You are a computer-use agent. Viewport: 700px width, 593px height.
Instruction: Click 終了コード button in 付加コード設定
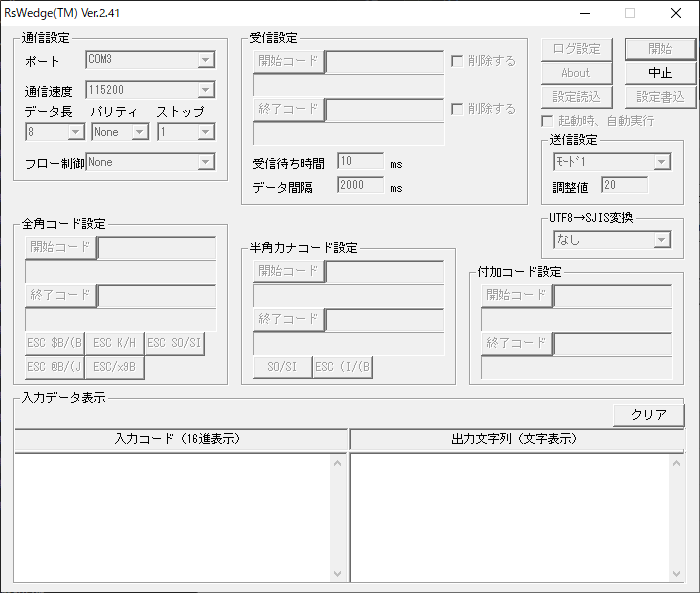[x=517, y=343]
